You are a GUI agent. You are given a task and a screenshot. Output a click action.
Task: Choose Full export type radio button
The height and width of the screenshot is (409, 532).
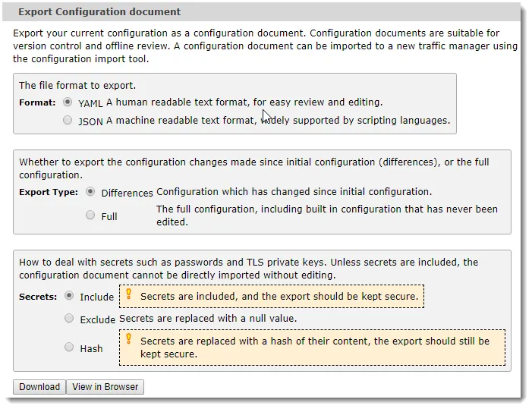[90, 215]
